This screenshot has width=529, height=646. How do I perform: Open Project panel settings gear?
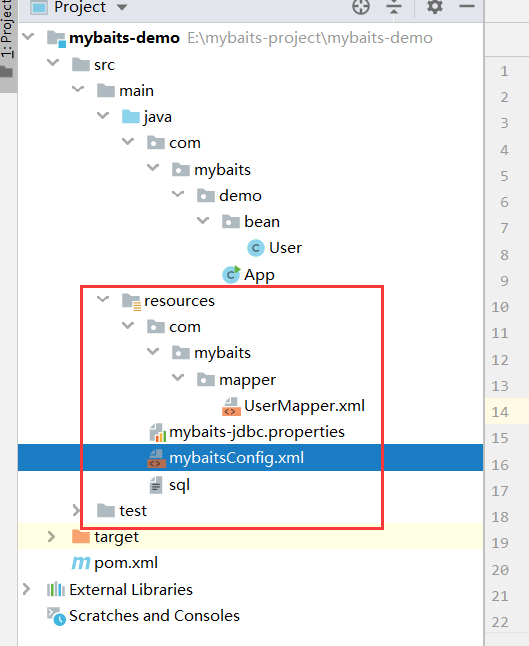(x=435, y=7)
